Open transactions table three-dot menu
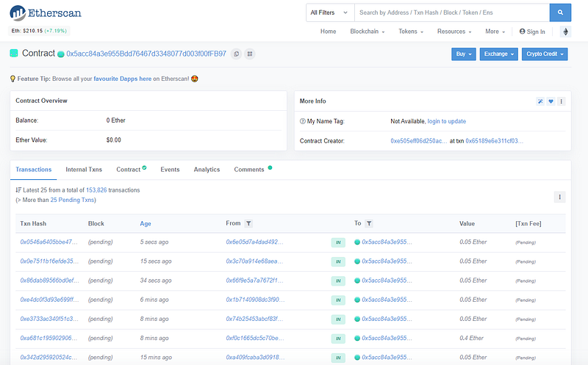588x365 pixels. [560, 197]
